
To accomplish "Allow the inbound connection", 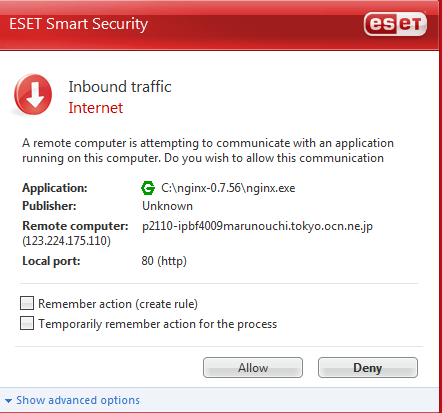I will pos(253,368).
